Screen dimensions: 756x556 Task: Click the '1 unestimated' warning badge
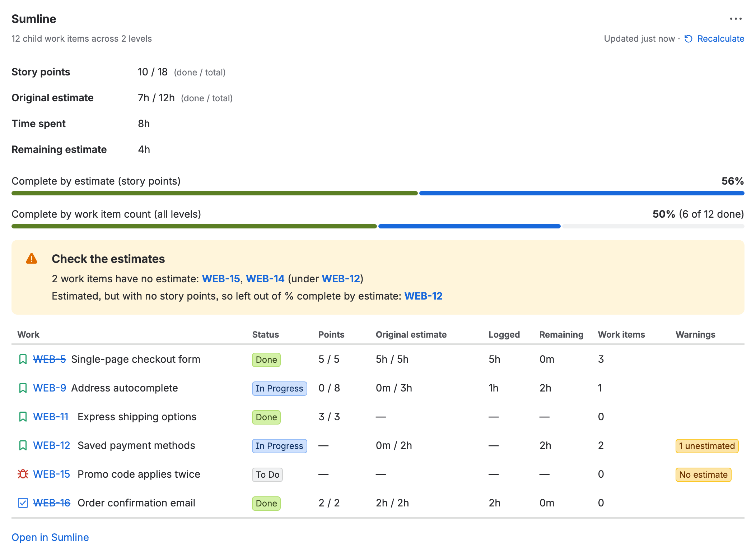click(x=707, y=446)
